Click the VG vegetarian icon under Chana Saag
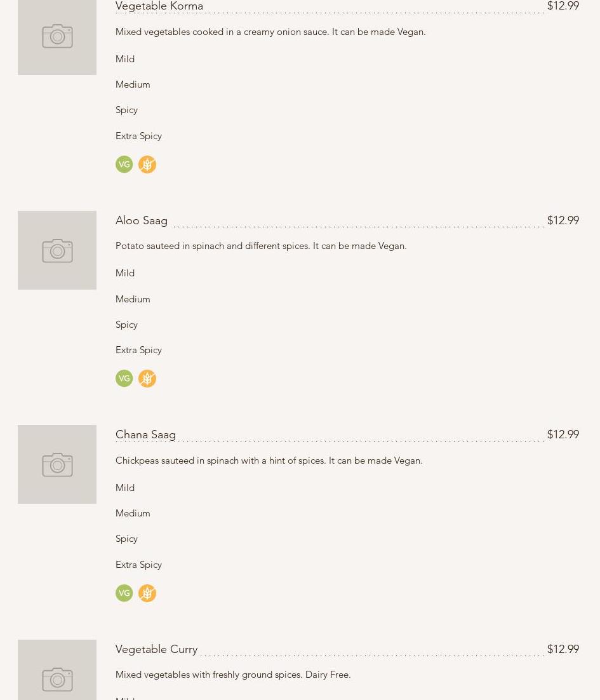The height and width of the screenshot is (700, 600). (x=124, y=593)
